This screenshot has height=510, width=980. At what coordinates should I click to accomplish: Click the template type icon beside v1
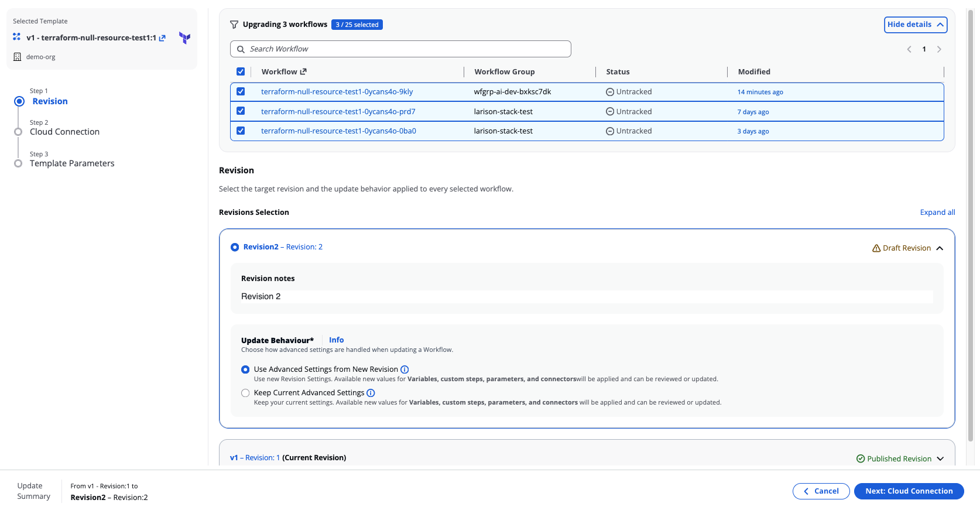[x=17, y=37]
